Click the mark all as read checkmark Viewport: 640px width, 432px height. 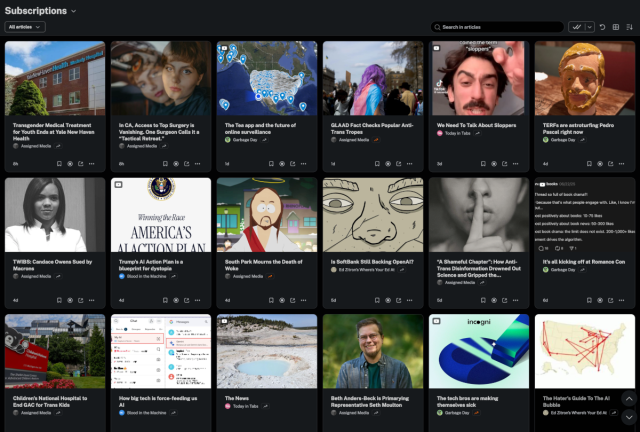[577, 27]
